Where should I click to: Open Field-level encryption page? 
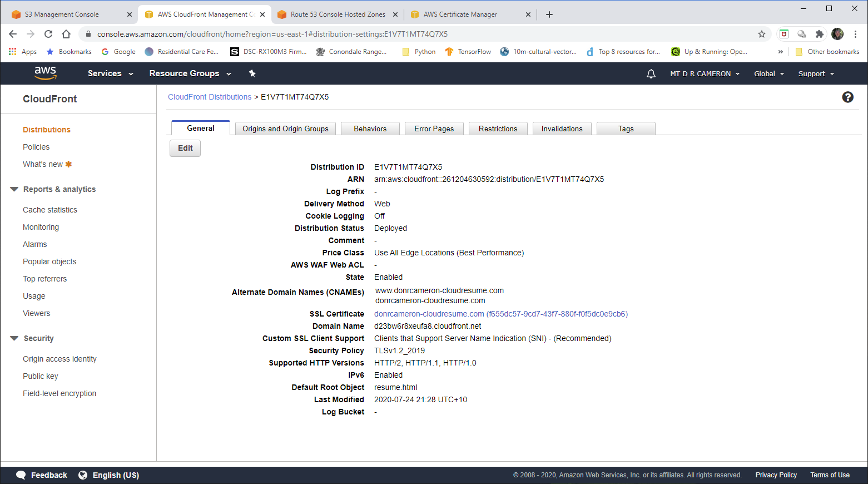tap(59, 393)
